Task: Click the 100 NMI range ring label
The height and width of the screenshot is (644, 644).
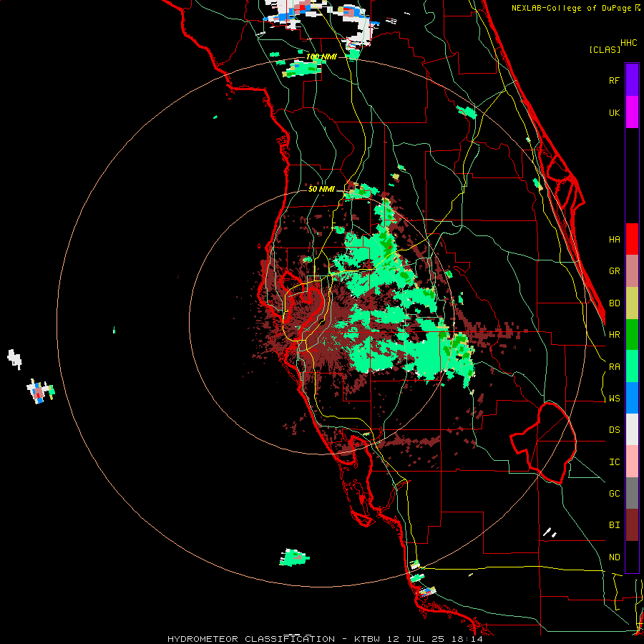Action: [321, 57]
